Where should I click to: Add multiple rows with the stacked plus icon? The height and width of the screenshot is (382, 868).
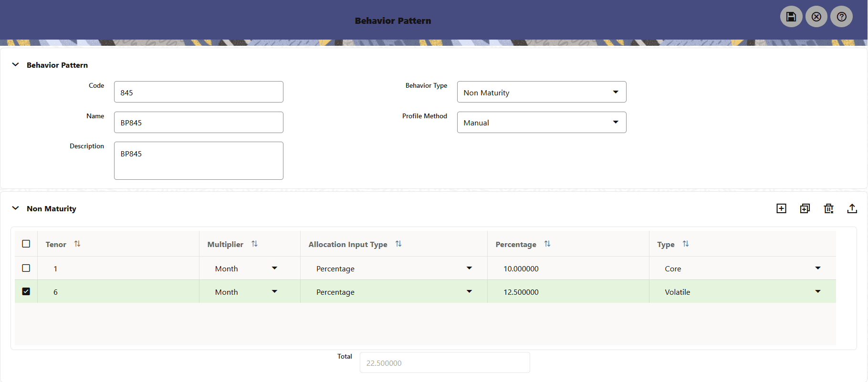pos(805,208)
